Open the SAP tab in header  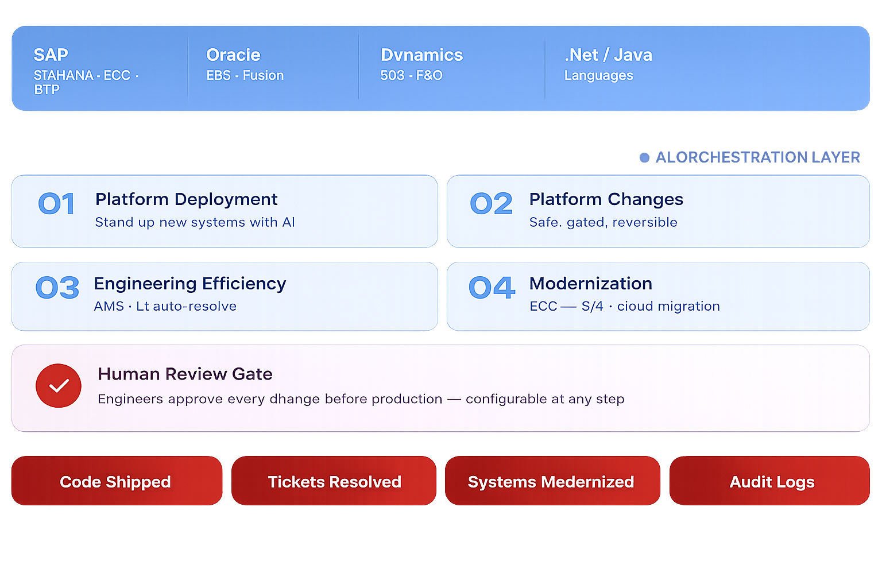click(101, 68)
